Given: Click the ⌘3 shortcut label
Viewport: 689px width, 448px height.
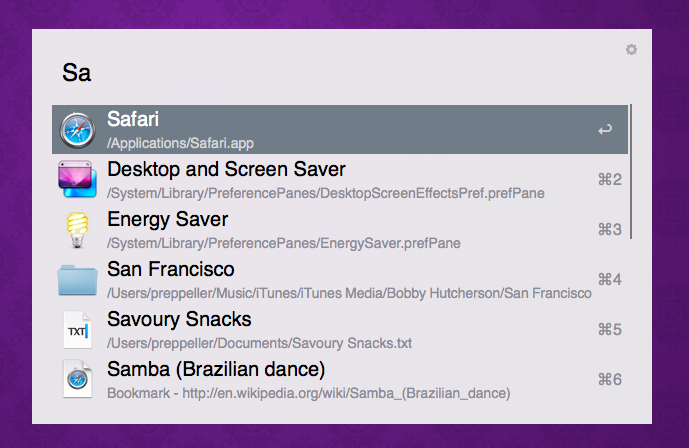Looking at the screenshot, I should (609, 230).
